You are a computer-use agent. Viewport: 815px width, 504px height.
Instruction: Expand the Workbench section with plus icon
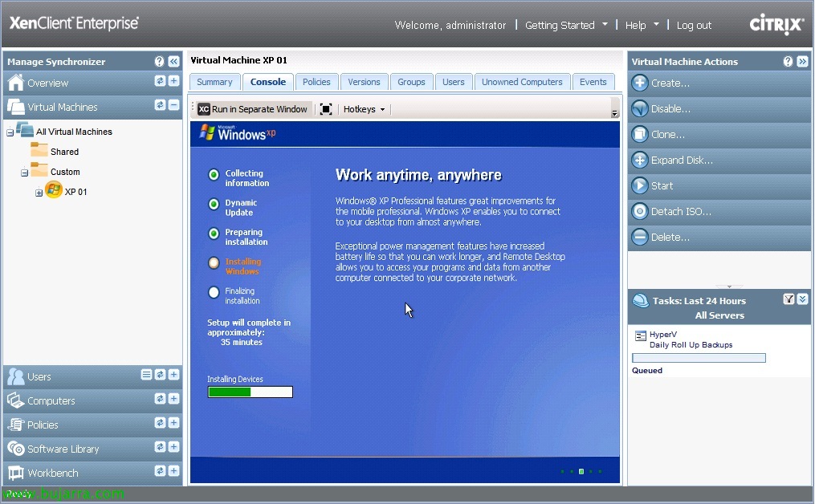(173, 471)
